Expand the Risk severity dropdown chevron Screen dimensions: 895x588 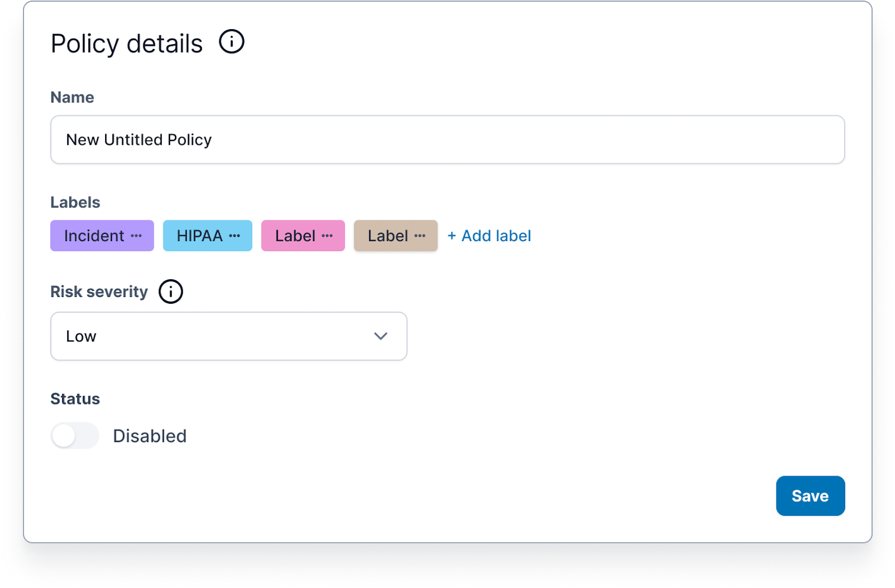[x=381, y=336]
